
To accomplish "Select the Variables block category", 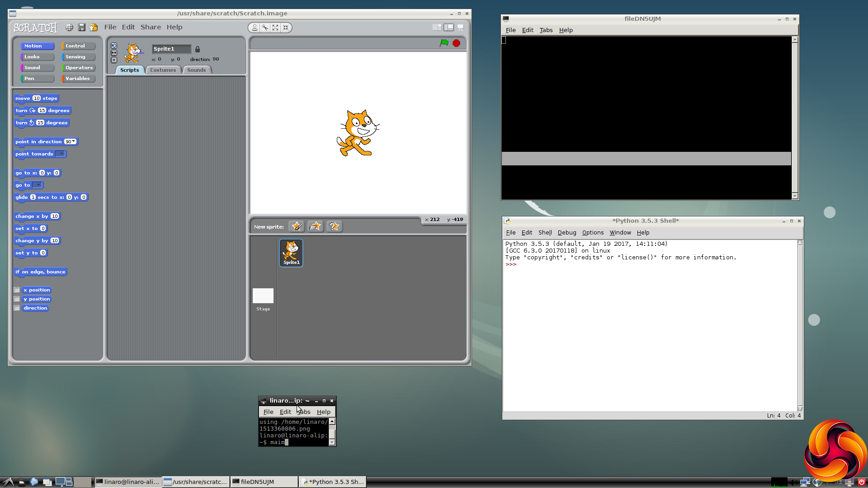I will pos(78,79).
